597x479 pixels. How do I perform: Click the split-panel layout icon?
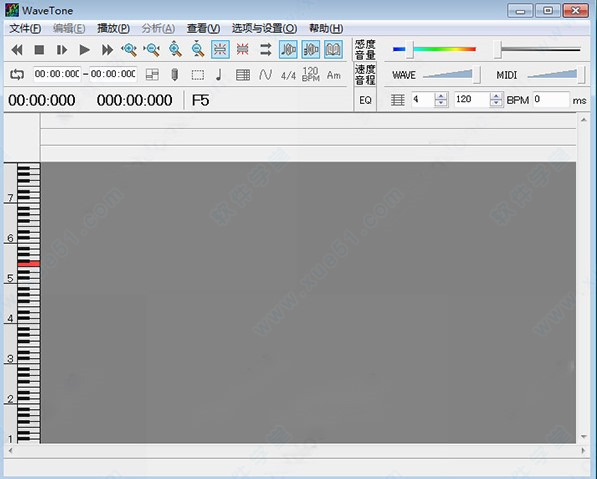click(x=152, y=75)
